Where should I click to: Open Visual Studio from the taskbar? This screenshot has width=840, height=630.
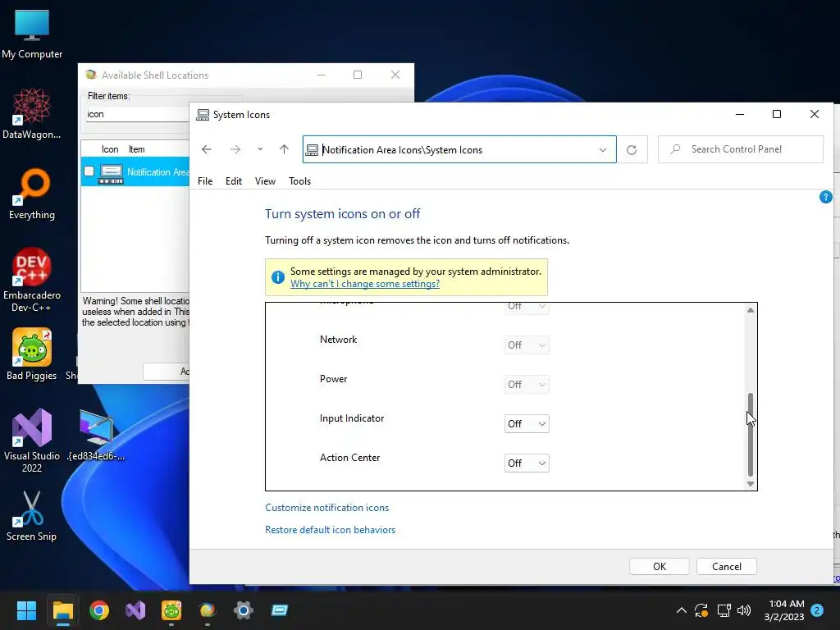[135, 610]
